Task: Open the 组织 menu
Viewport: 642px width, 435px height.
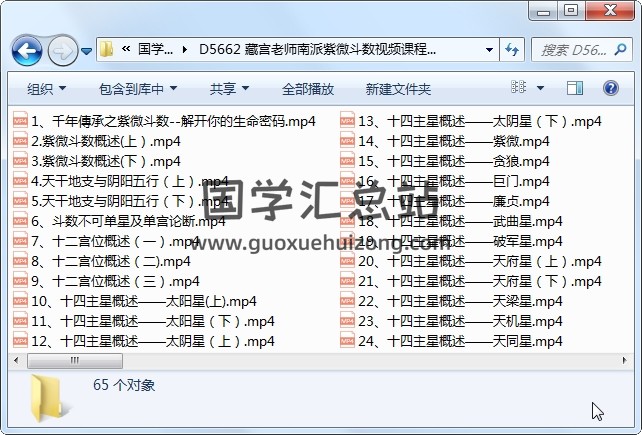Action: [47, 89]
